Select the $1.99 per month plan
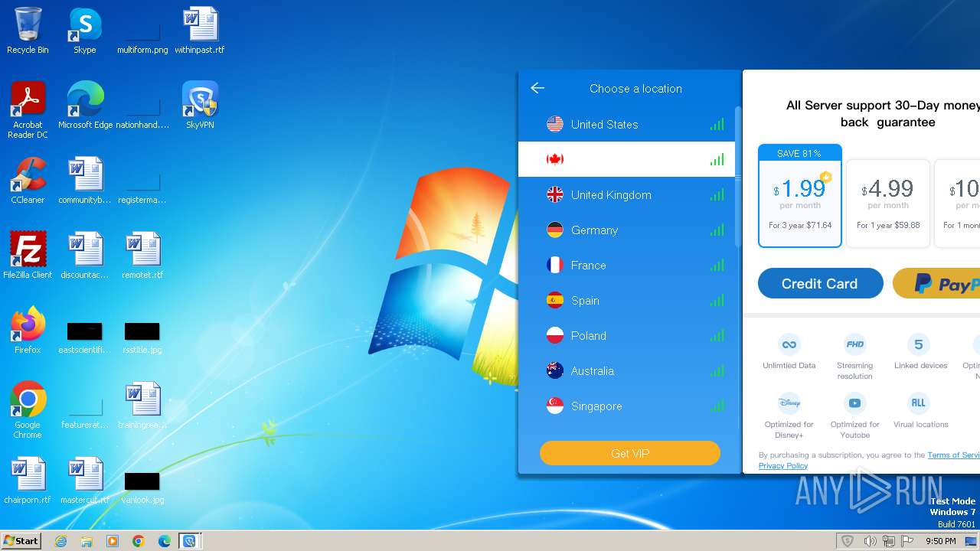 (800, 196)
